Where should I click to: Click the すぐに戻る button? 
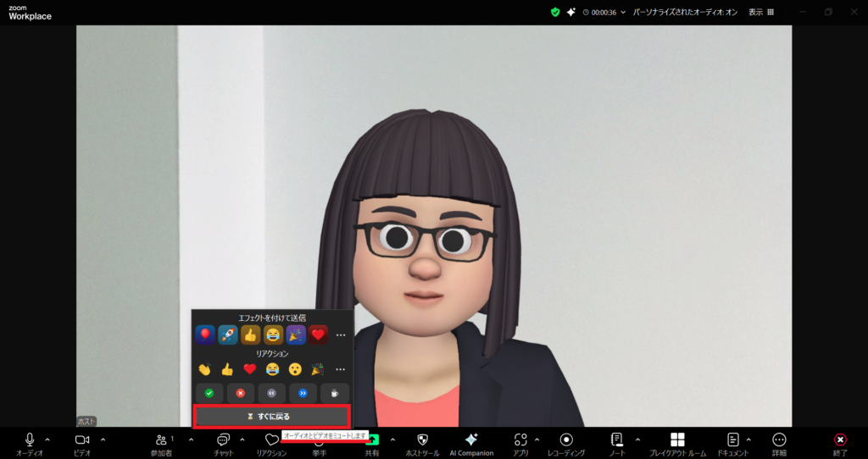click(x=271, y=416)
